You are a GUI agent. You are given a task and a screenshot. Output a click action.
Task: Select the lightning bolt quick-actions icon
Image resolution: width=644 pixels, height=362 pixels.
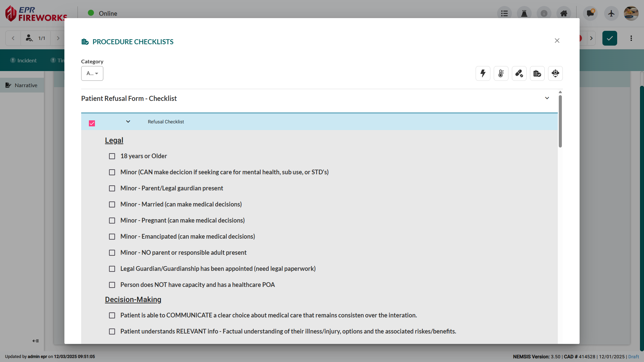[483, 73]
